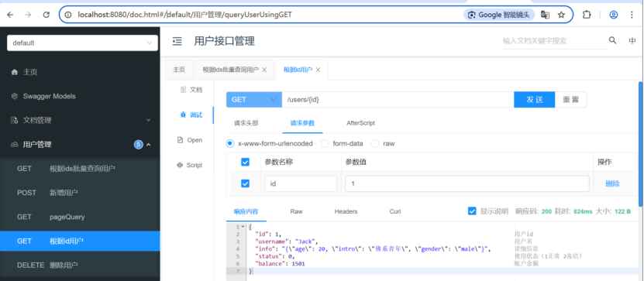The height and width of the screenshot is (281, 644).
Task: Toggle 显示说明 checkbox
Action: pyautogui.click(x=472, y=211)
